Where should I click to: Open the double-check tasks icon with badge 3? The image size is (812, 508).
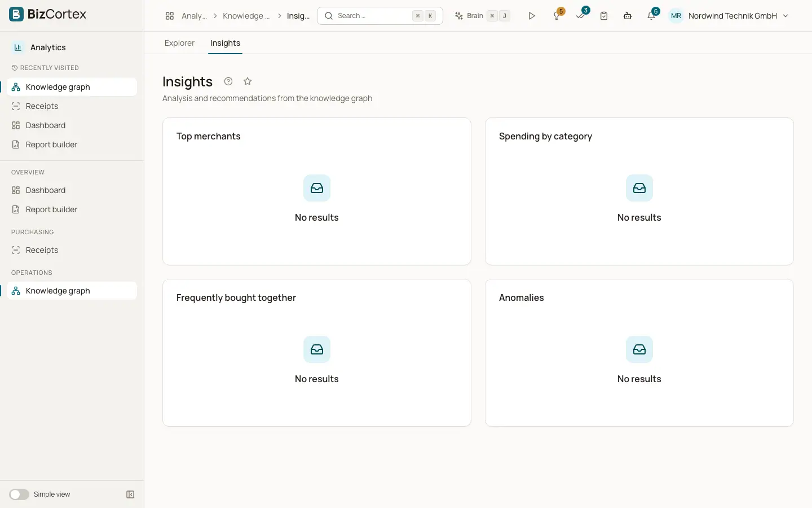pos(581,16)
